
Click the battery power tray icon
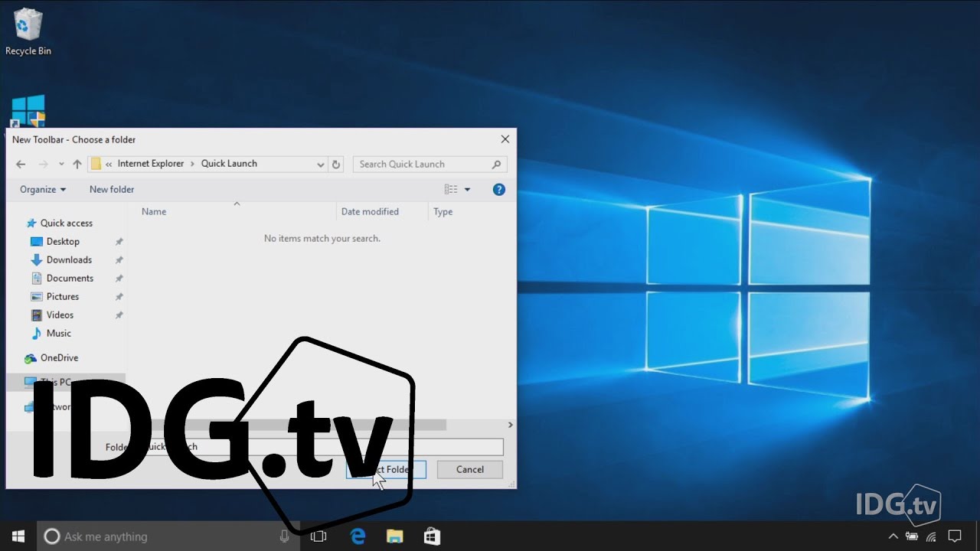pyautogui.click(x=912, y=536)
